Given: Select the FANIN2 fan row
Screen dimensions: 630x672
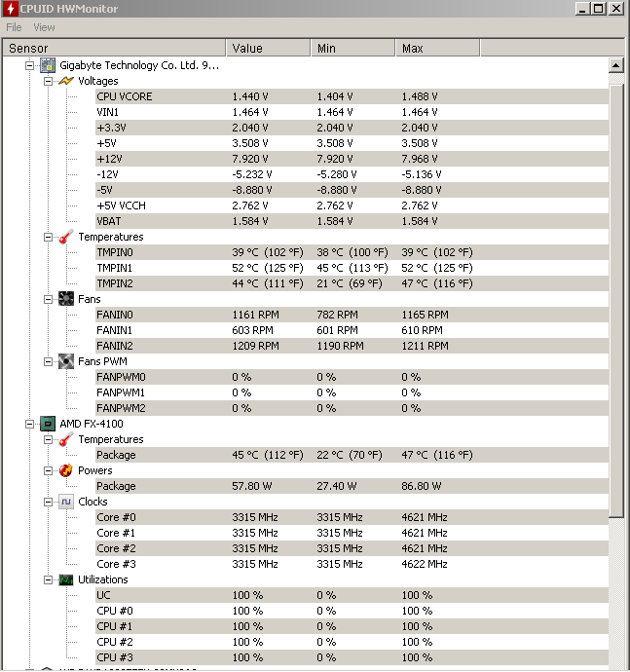Looking at the screenshot, I should pos(352,346).
